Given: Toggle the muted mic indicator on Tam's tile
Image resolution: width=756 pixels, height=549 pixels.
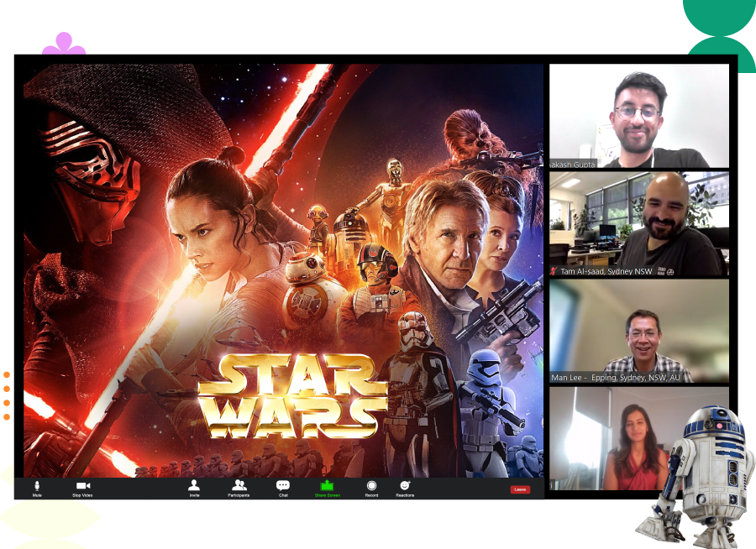Looking at the screenshot, I should [x=554, y=270].
